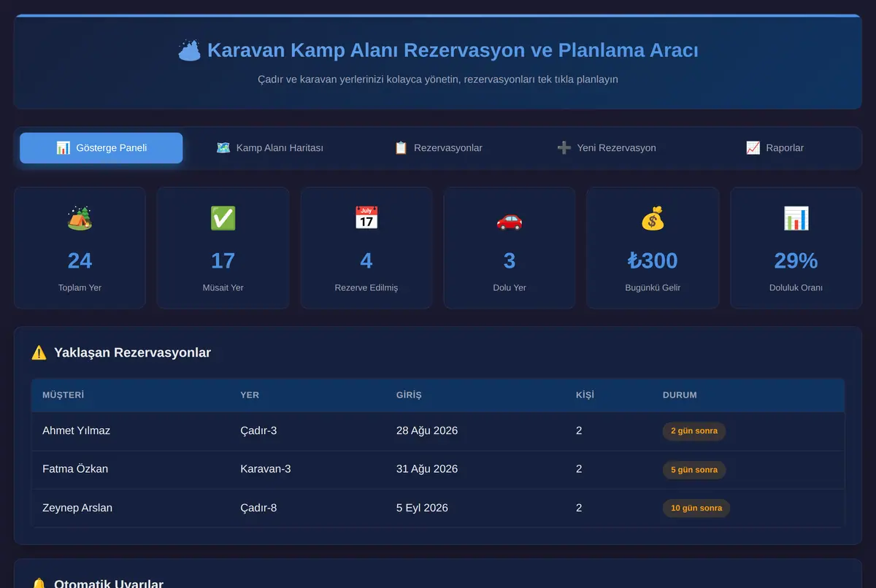Viewport: 876px width, 588px height.
Task: Click the person count for Zeynep Arslan
Action: point(579,508)
